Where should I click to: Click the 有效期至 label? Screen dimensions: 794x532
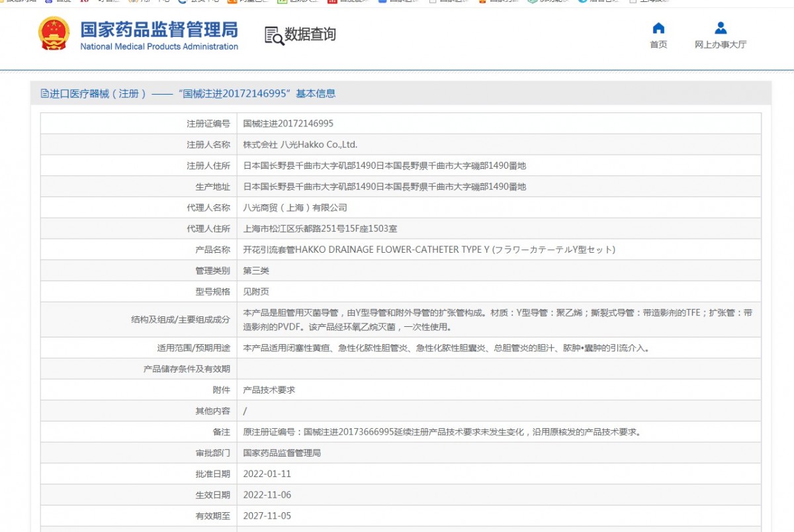click(212, 516)
